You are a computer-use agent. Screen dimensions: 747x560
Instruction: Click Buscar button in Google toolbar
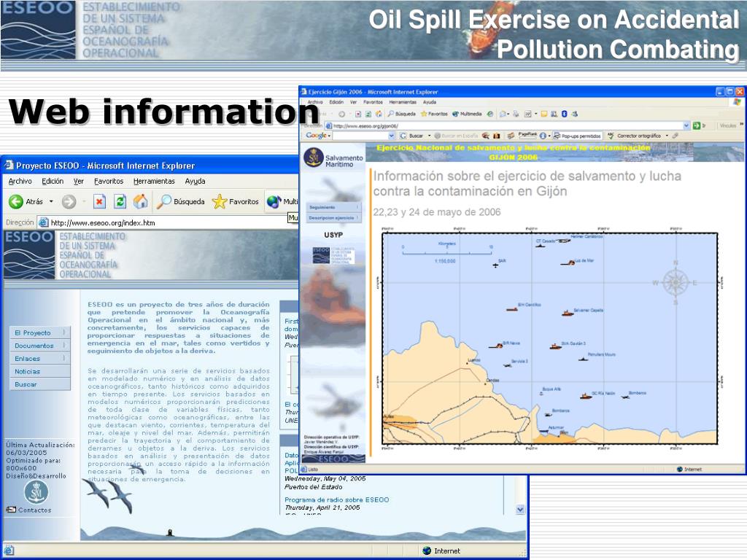point(411,136)
